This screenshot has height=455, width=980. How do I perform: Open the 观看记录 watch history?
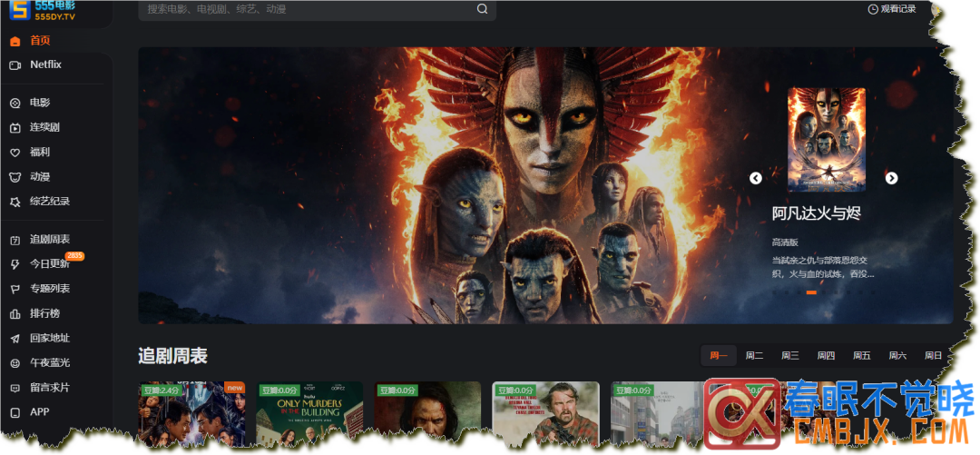(892, 9)
